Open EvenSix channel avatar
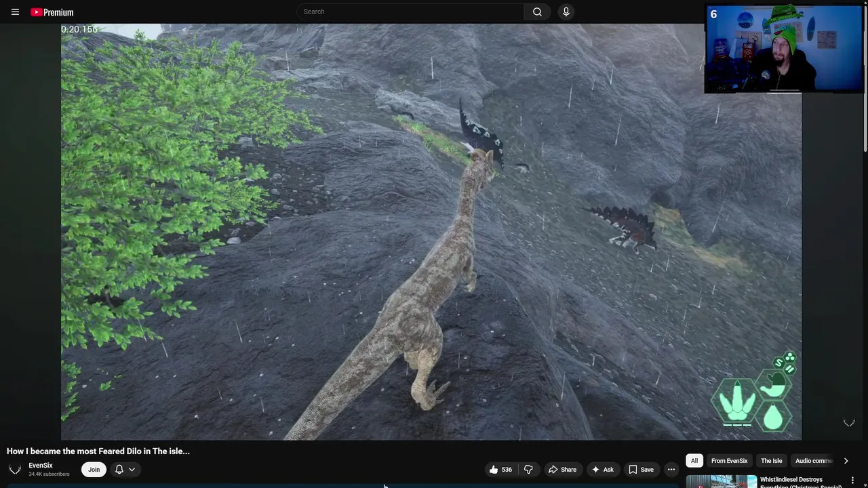Screen dimensions: 868x488 tap(15, 469)
